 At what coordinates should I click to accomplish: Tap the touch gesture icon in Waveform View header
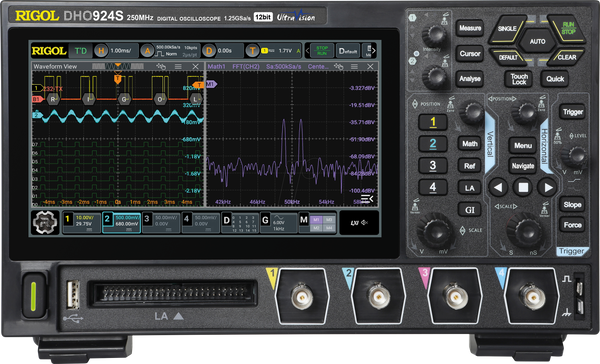pos(161,67)
